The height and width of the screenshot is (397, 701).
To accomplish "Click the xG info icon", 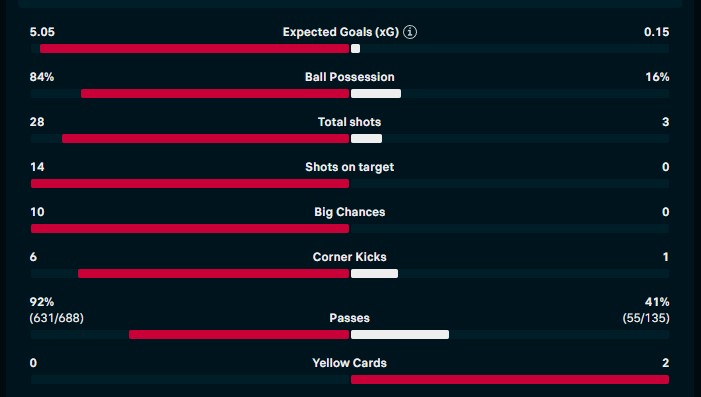I will [x=410, y=32].
